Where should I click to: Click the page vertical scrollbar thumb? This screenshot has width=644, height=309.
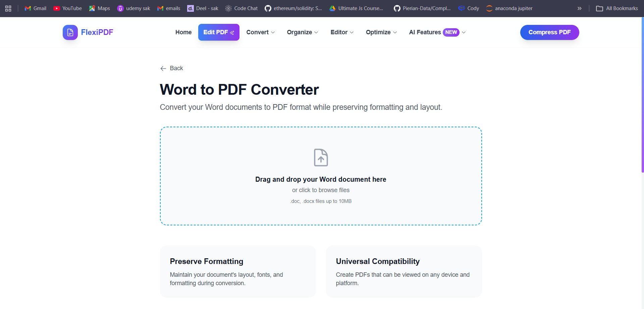642,95
